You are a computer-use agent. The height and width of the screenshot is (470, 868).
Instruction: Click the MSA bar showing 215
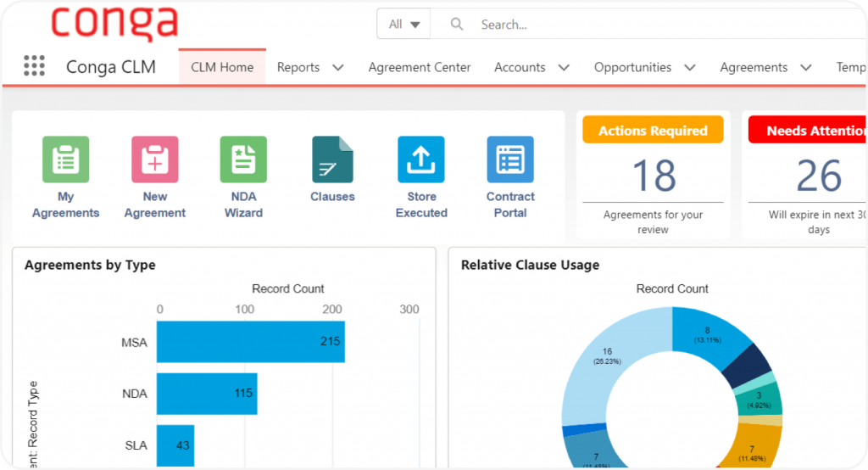251,342
